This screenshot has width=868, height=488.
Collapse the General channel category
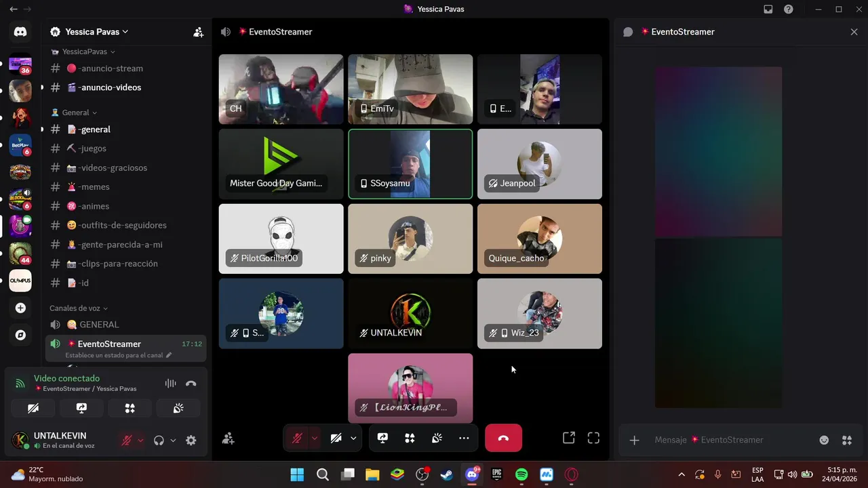click(75, 113)
